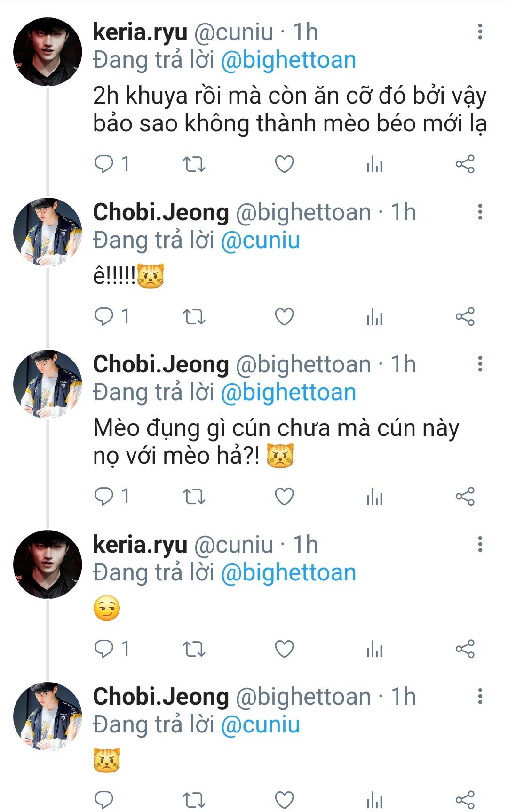Viewport: 508px width, 812px height.
Task: Open more options on the "ê!!!!!" tweet
Action: [480, 212]
